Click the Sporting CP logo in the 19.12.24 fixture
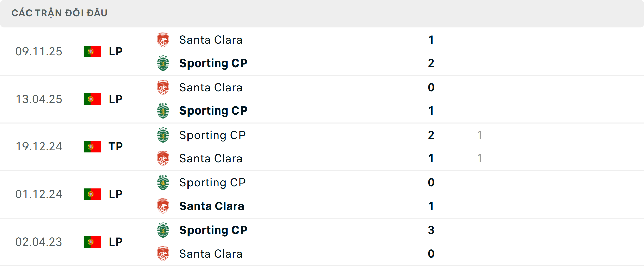Screen dimensions: 644x266 click(162, 135)
